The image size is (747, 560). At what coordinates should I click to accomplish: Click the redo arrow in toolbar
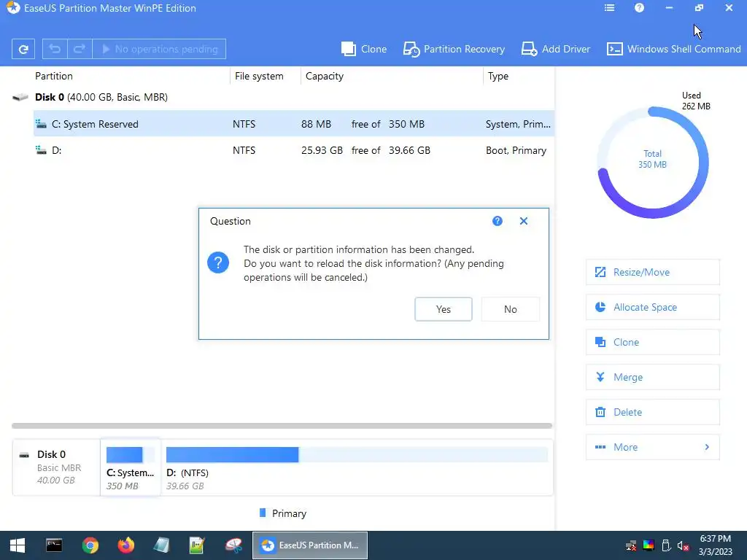click(80, 49)
